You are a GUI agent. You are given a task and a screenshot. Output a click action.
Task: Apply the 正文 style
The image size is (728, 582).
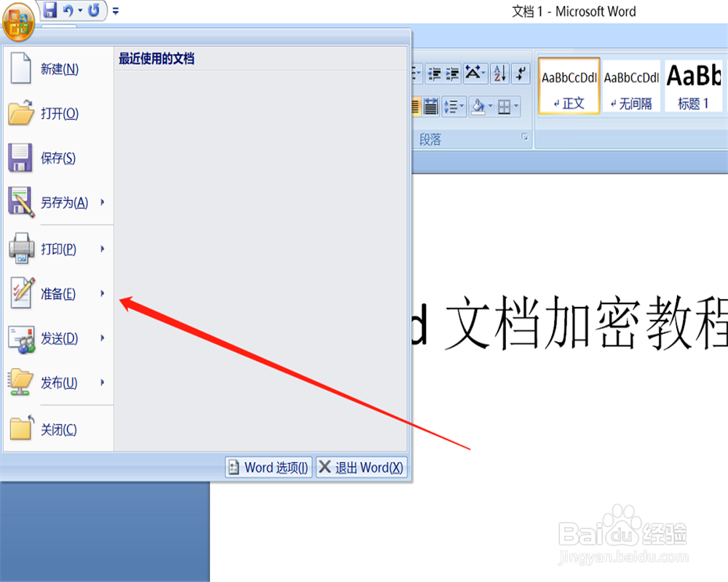click(569, 86)
